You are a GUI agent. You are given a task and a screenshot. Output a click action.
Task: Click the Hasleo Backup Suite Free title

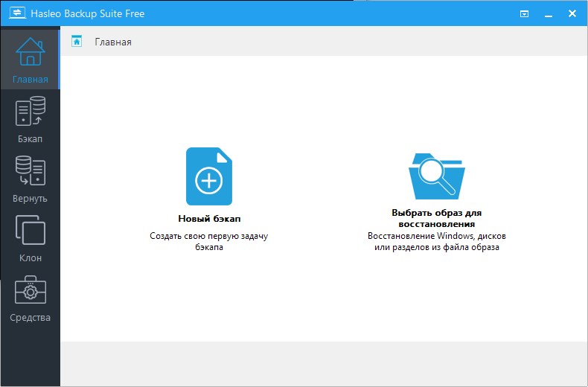click(87, 13)
